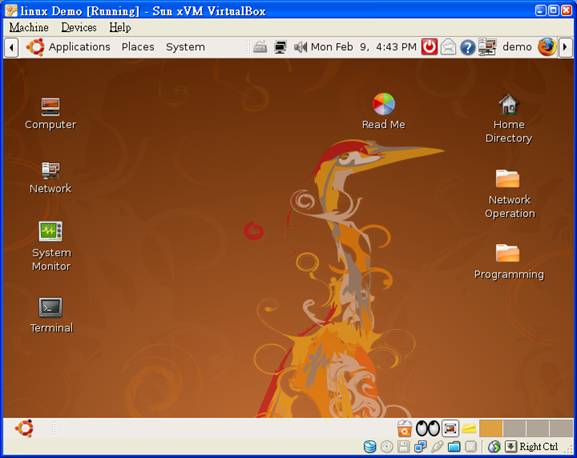Viewport: 577px width, 458px height.
Task: Click the virtualization globe status icon
Action: (x=494, y=447)
